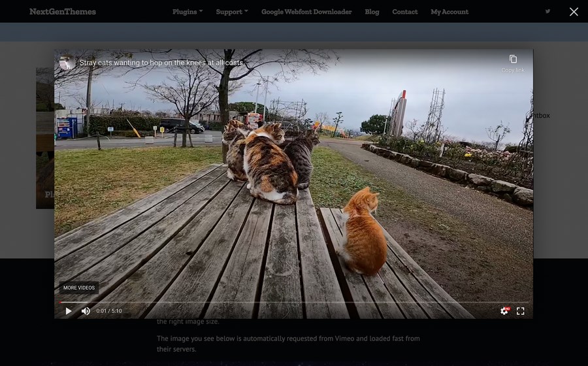This screenshot has height=366, width=588.
Task: Click the cats on the video frame
Action: [270, 161]
